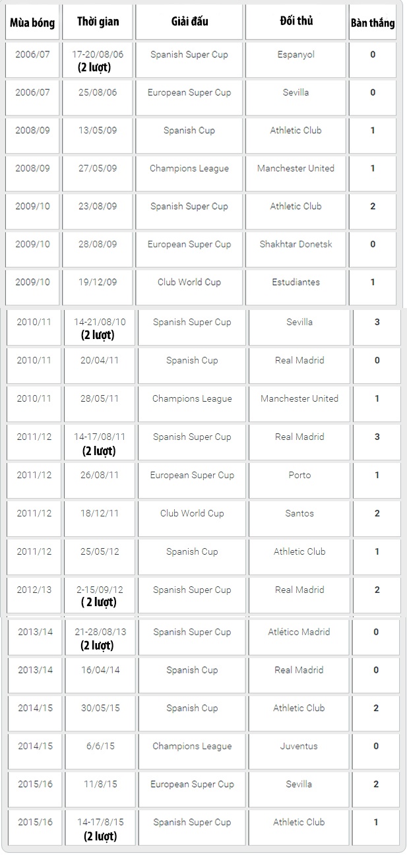Select the date cell 28/05/11
Viewport: 407px width, 868px height.
click(99, 398)
